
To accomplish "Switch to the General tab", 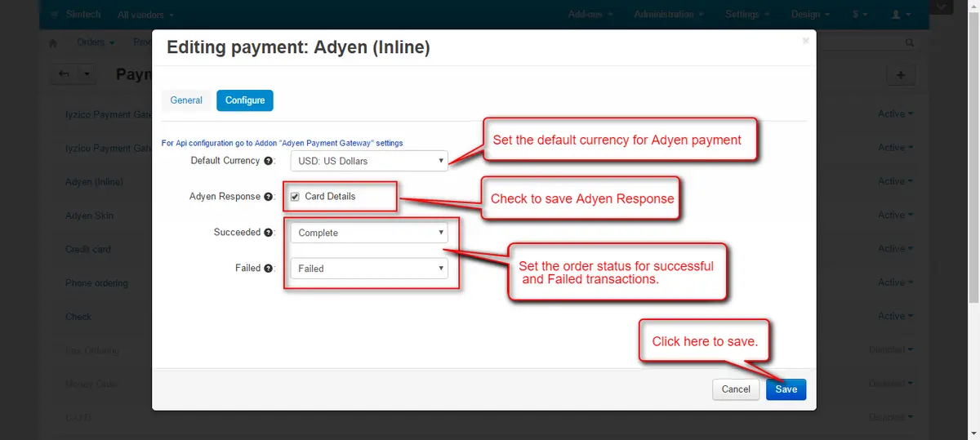I will [186, 100].
